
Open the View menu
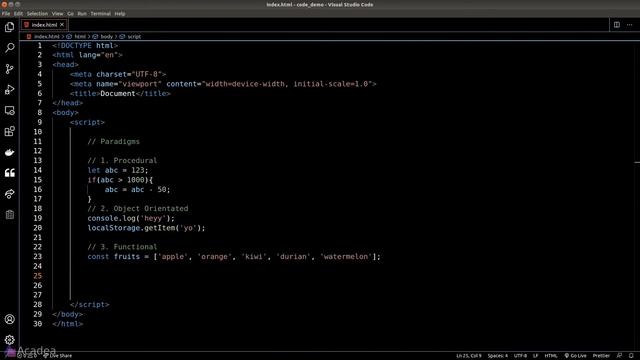(x=58, y=13)
